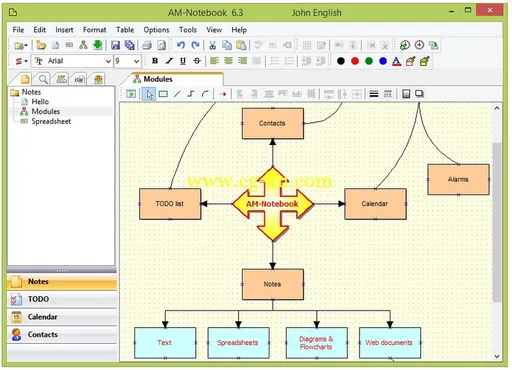Open the Insert menu
Screen dimensions: 512x370
pyautogui.click(x=64, y=30)
